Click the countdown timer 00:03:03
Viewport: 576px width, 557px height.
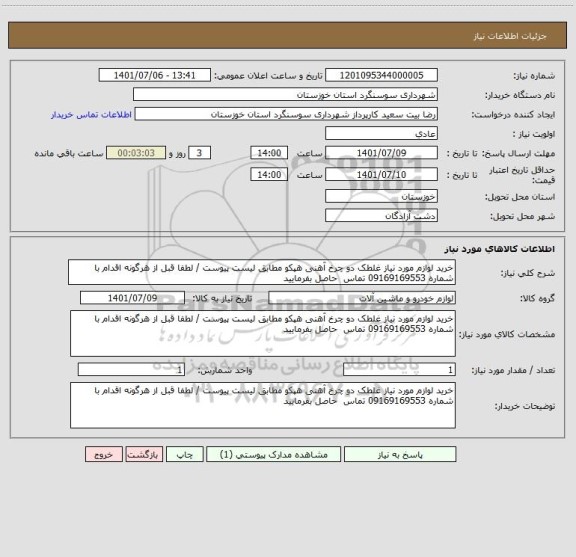[x=136, y=153]
